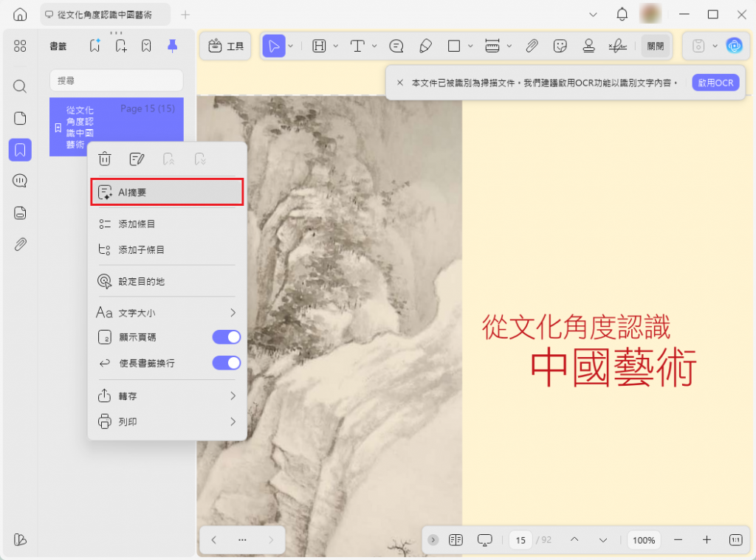Image resolution: width=756 pixels, height=560 pixels.
Task: Click the 啟用OCR button
Action: point(715,83)
